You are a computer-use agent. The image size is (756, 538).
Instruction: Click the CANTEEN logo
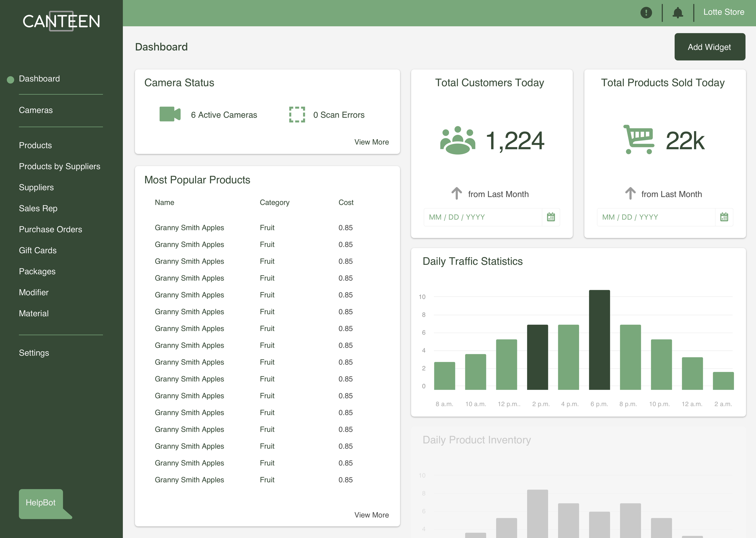click(61, 21)
